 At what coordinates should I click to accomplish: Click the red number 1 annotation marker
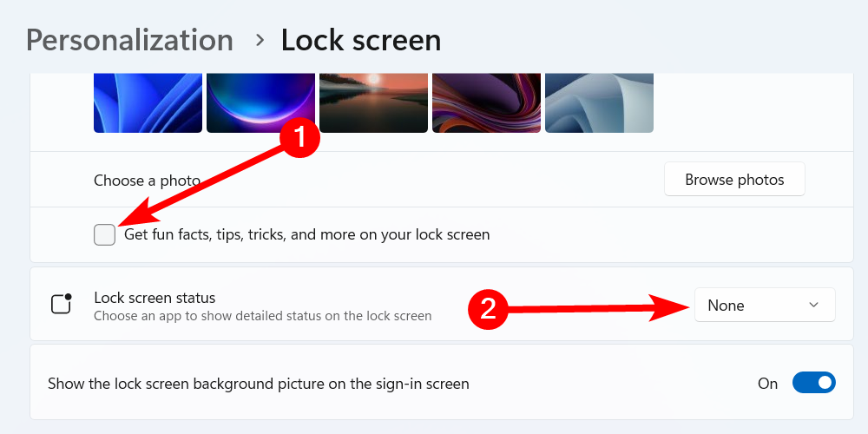point(299,139)
